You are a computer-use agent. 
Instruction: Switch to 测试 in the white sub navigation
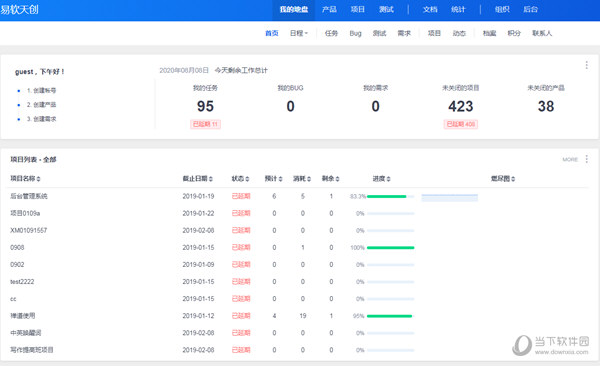tap(380, 33)
